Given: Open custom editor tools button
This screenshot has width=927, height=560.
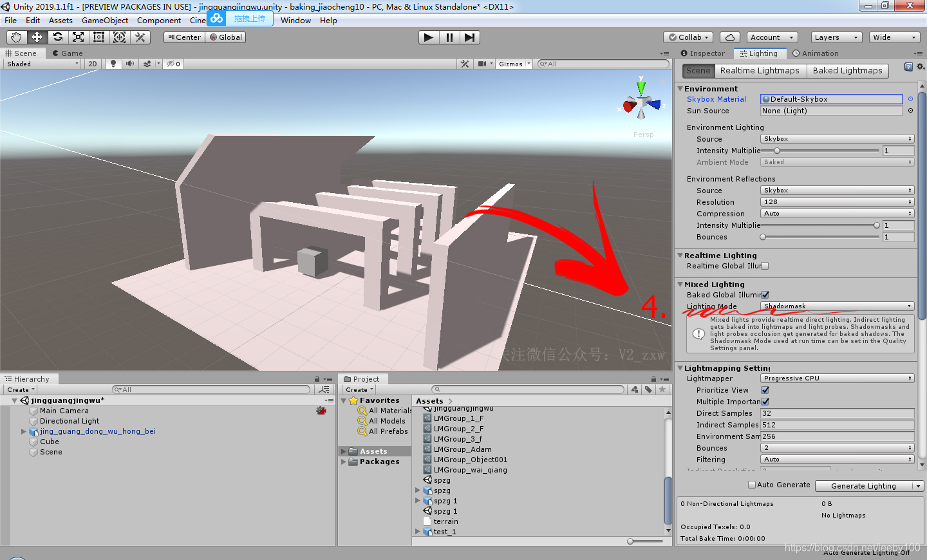Looking at the screenshot, I should (x=140, y=37).
